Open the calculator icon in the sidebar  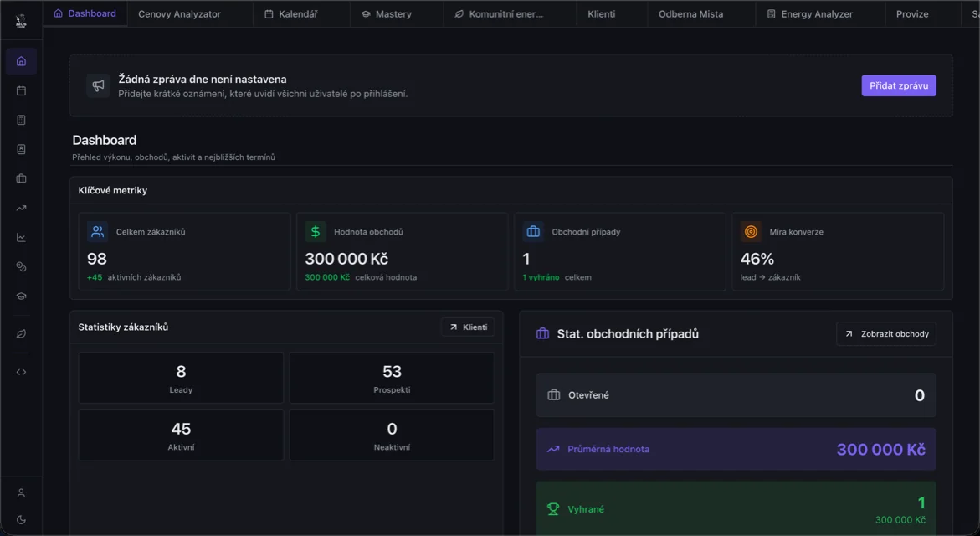click(21, 120)
